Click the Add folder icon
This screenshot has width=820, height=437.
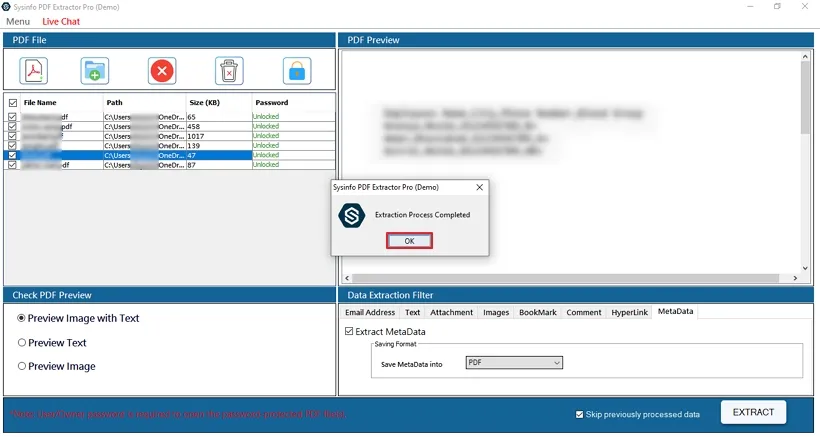[x=95, y=71]
